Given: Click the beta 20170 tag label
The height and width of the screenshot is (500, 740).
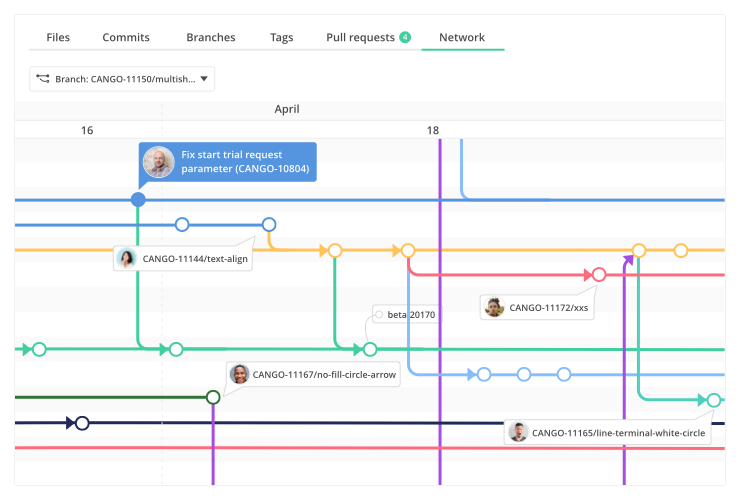Looking at the screenshot, I should click(411, 314).
